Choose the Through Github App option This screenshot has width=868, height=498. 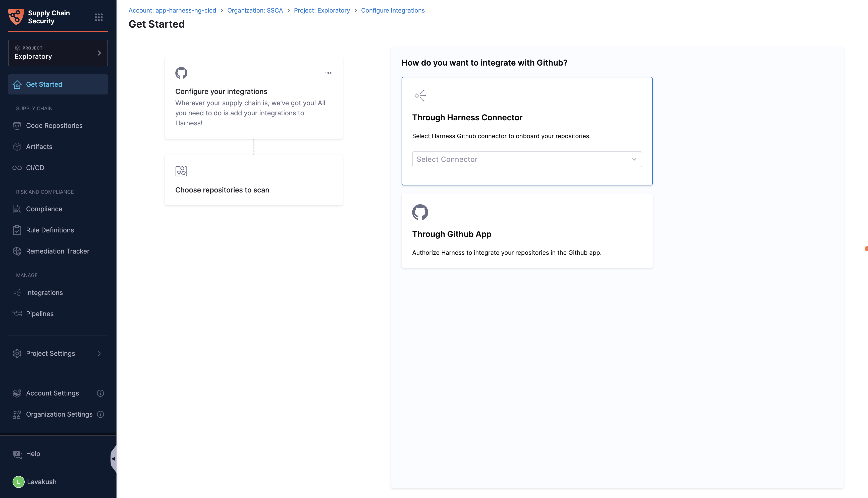(527, 231)
